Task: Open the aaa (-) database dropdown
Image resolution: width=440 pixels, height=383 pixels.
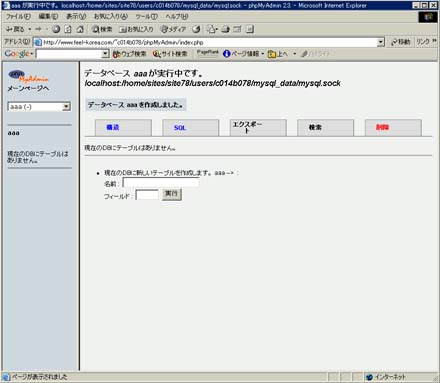Action: tap(39, 107)
